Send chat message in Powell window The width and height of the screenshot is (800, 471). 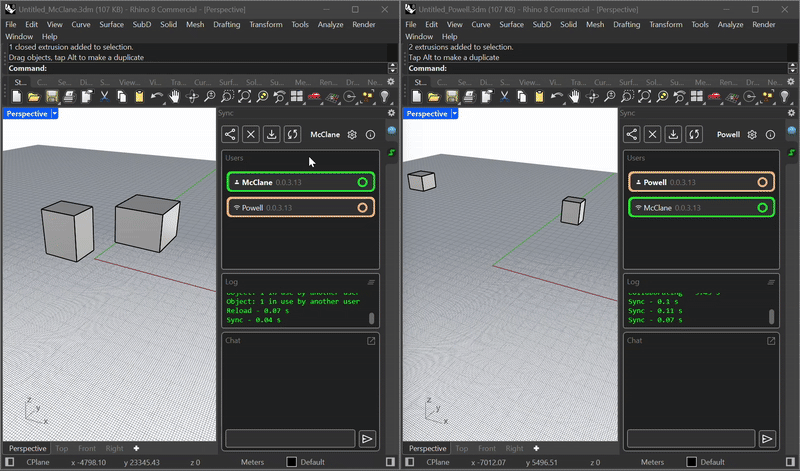point(767,439)
